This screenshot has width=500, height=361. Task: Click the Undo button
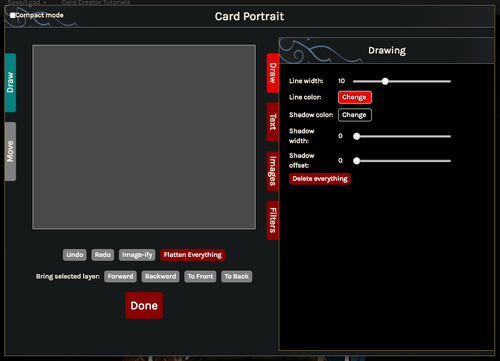(75, 255)
